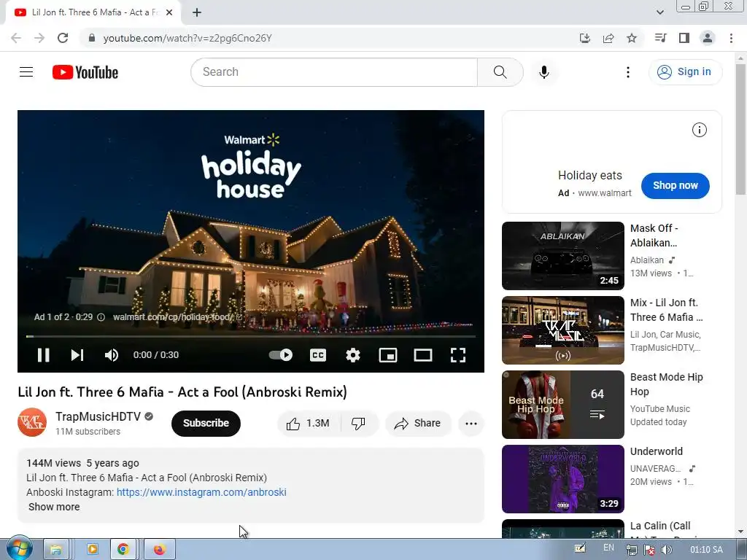Open Underworld video thumbnail
Image resolution: width=747 pixels, height=560 pixels.
(563, 478)
